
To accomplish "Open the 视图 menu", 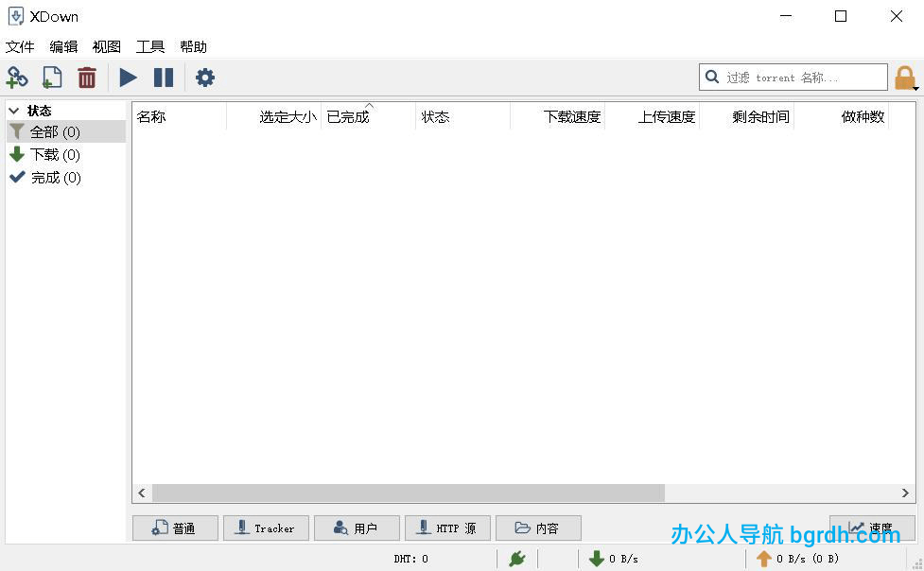I will pos(107,46).
